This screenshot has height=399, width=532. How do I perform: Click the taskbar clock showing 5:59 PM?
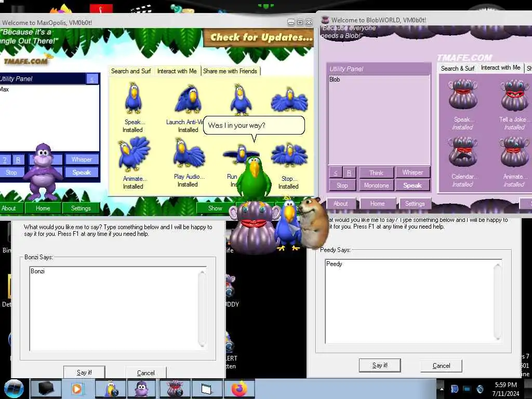pos(506,389)
